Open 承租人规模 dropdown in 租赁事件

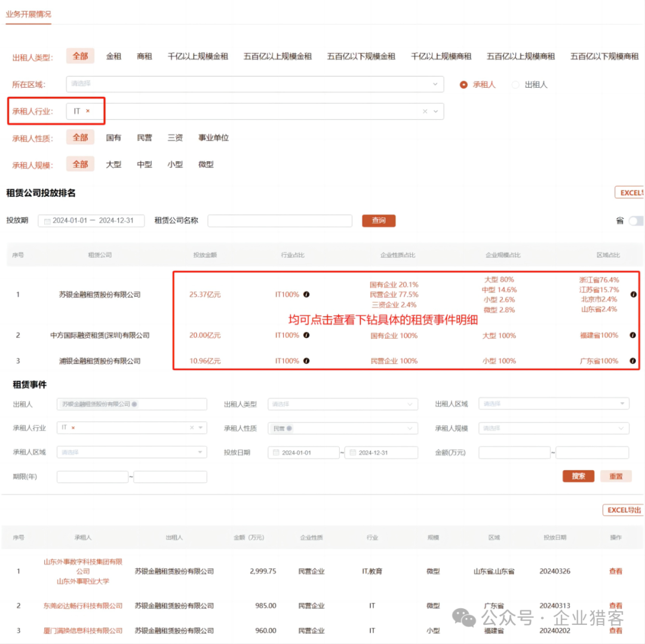tap(553, 428)
